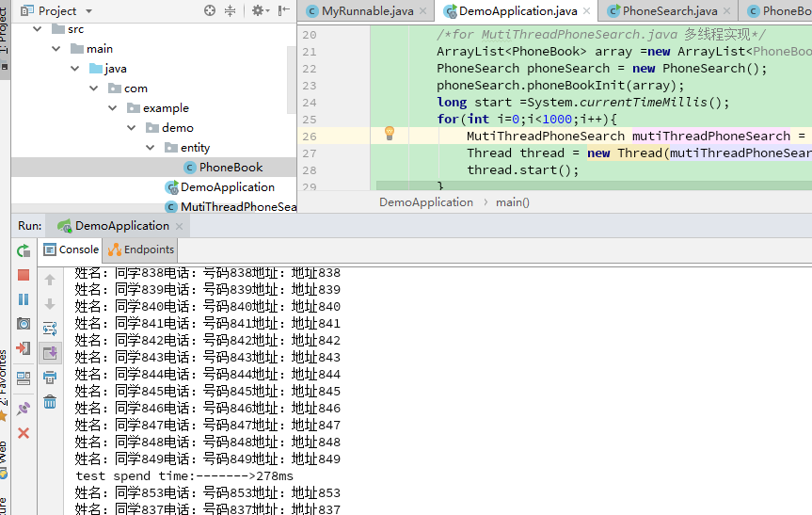The width and height of the screenshot is (812, 515).
Task: Open the Project settings gear menu
Action: tap(259, 10)
